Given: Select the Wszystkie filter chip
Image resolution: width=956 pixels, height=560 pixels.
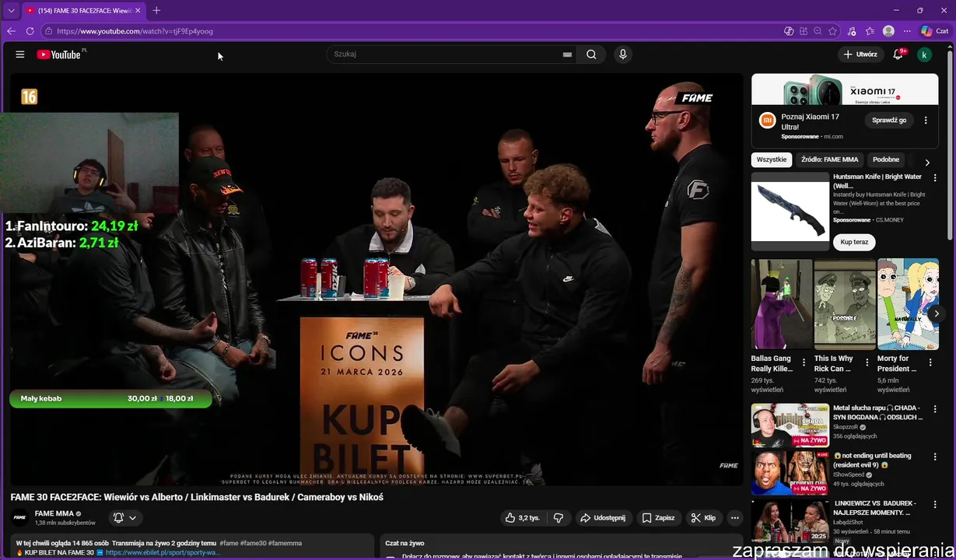Looking at the screenshot, I should pos(772,159).
